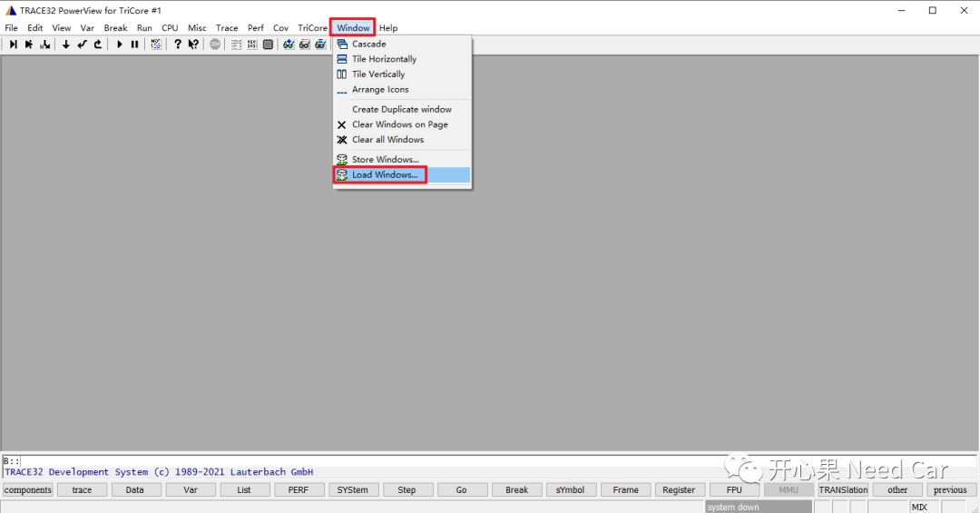This screenshot has height=513, width=980.
Task: Click the Register softkey button
Action: (679, 490)
